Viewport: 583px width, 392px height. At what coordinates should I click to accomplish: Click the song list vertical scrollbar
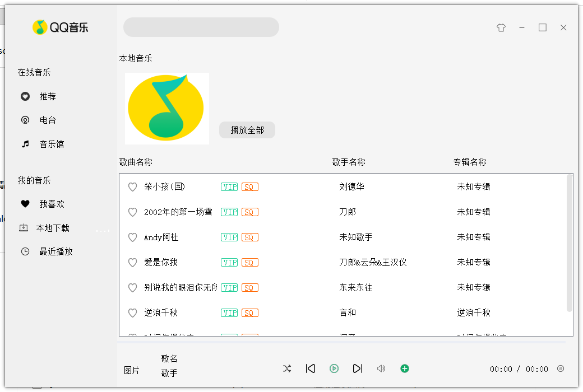[x=569, y=244]
